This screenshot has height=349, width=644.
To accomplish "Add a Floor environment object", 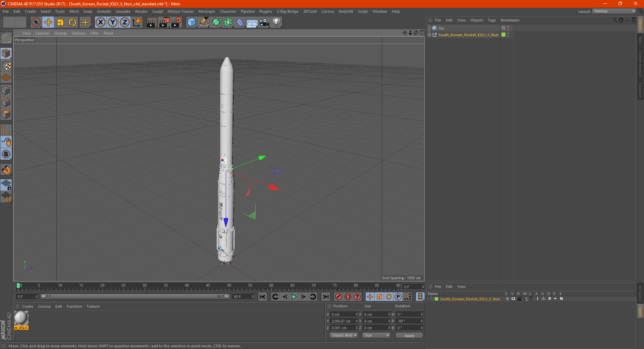I will [252, 22].
